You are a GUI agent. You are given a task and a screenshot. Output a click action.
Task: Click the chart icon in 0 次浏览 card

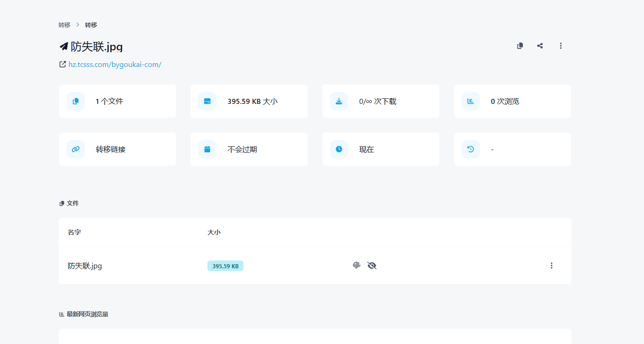click(471, 101)
